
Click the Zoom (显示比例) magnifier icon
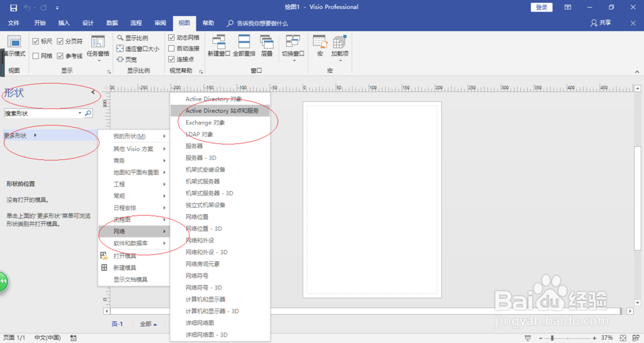(120, 38)
